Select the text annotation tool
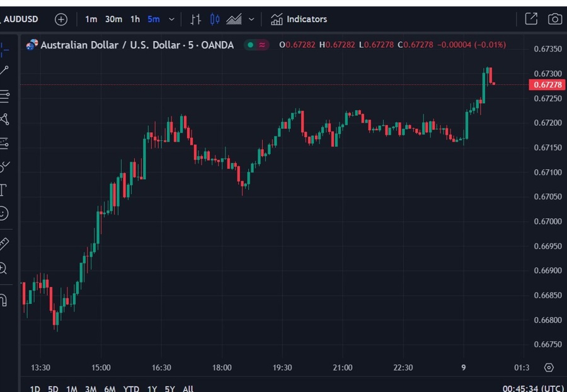This screenshot has height=392, width=567. click(x=3, y=190)
